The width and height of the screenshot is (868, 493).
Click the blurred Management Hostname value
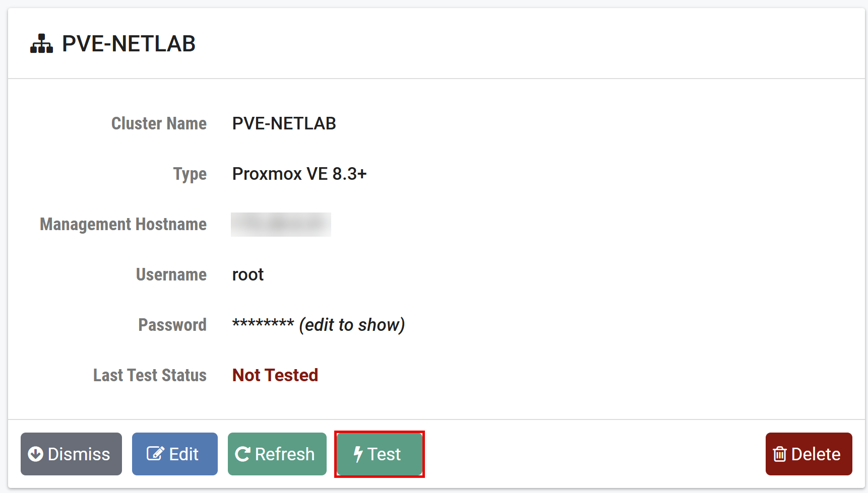coord(281,224)
